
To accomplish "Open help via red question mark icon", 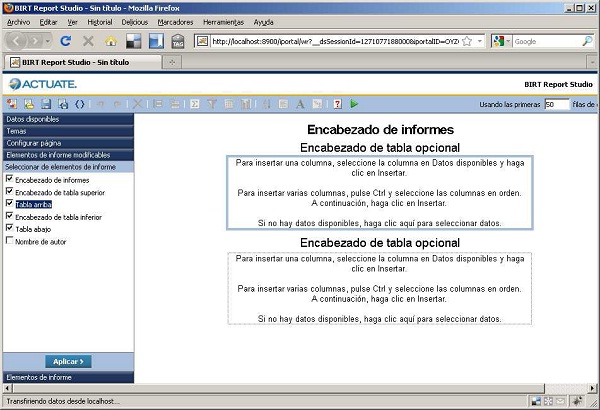I will 338,104.
